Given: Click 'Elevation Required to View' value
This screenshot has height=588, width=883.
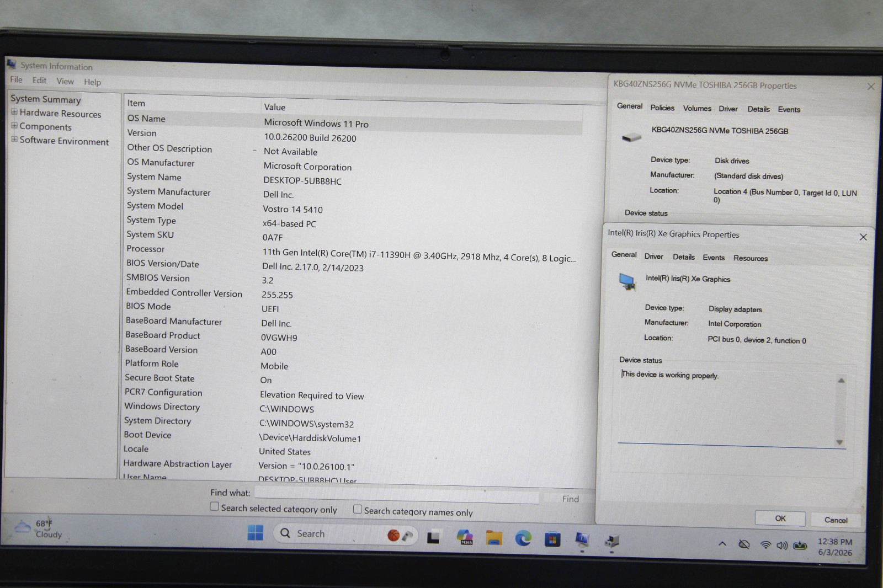Looking at the screenshot, I should click(x=312, y=395).
